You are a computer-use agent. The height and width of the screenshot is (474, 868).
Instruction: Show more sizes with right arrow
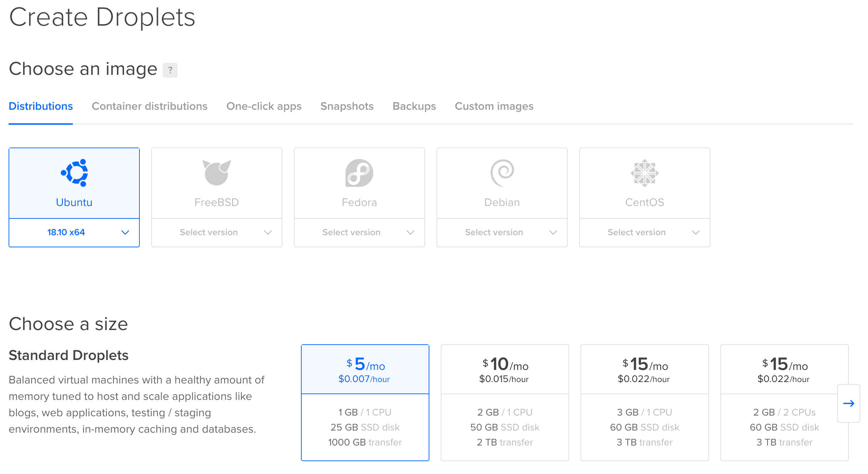pos(848,403)
